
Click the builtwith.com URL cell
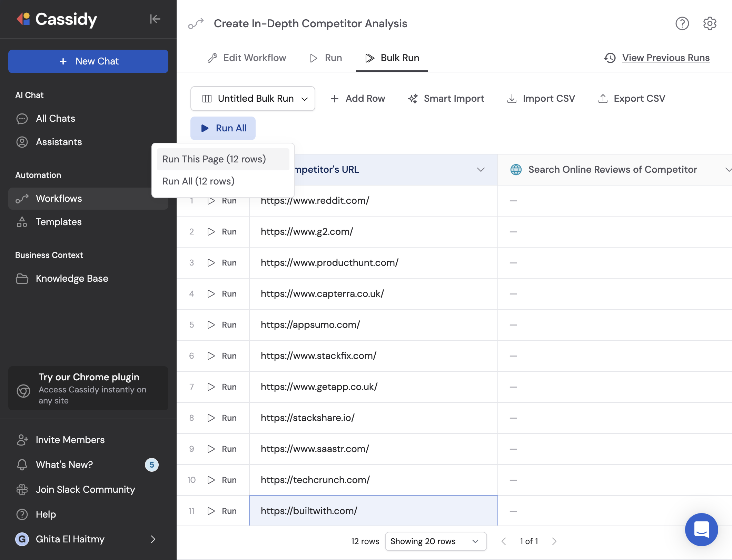[374, 511]
